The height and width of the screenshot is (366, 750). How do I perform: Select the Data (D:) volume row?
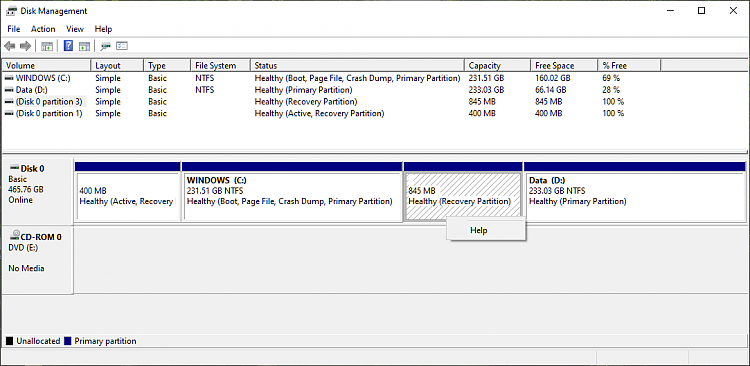pos(332,90)
